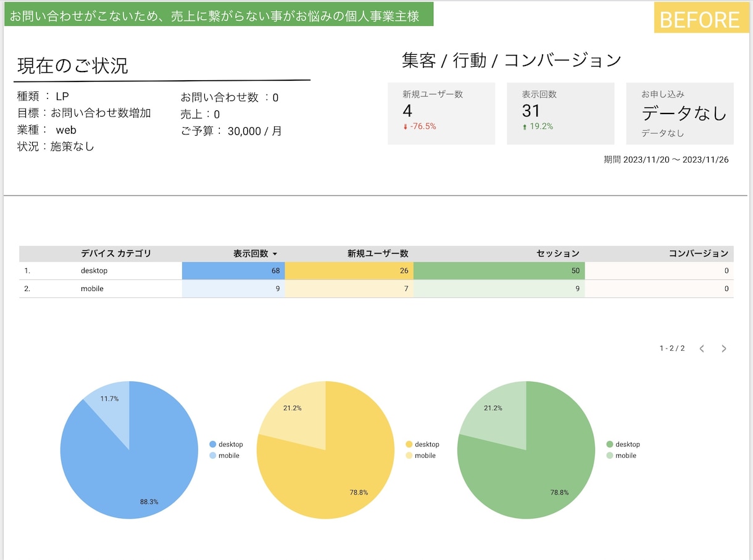
Task: Click the 新規ユーザー数 column header
Action: point(378,253)
